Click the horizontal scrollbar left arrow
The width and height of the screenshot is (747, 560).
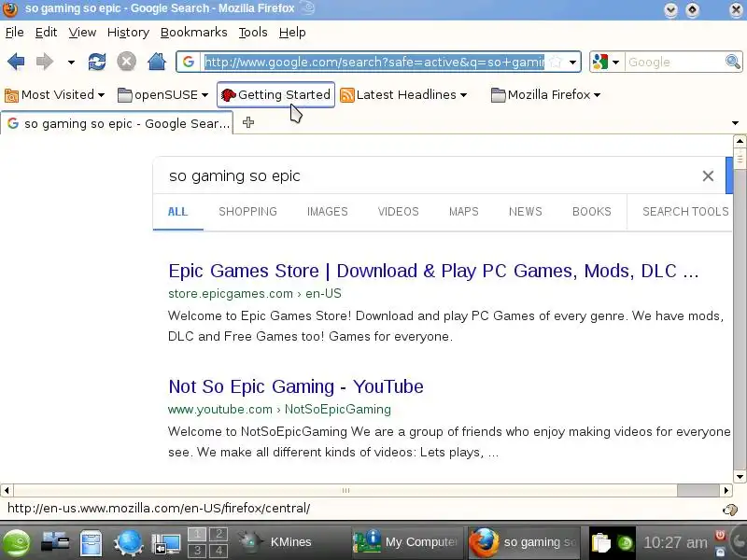tap(7, 490)
